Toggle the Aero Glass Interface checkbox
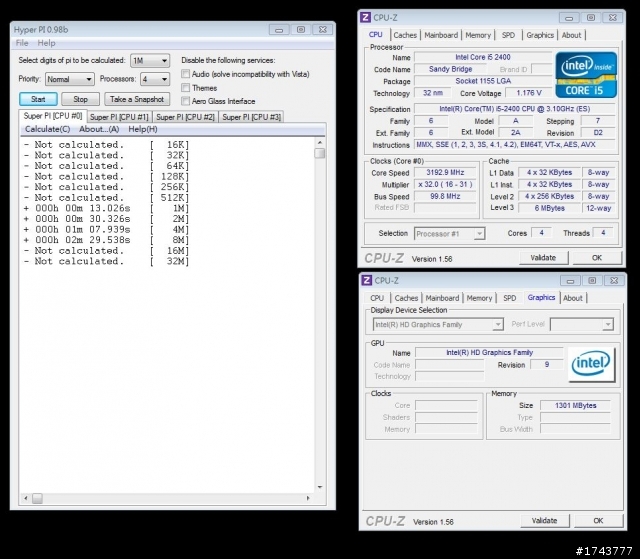Viewport: 640px width, 559px height. tap(186, 101)
